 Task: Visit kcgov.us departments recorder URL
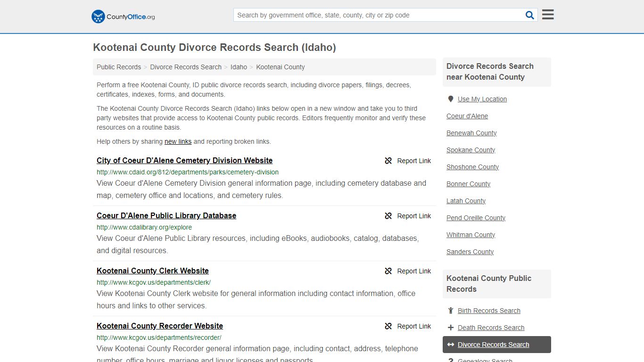pyautogui.click(x=159, y=337)
